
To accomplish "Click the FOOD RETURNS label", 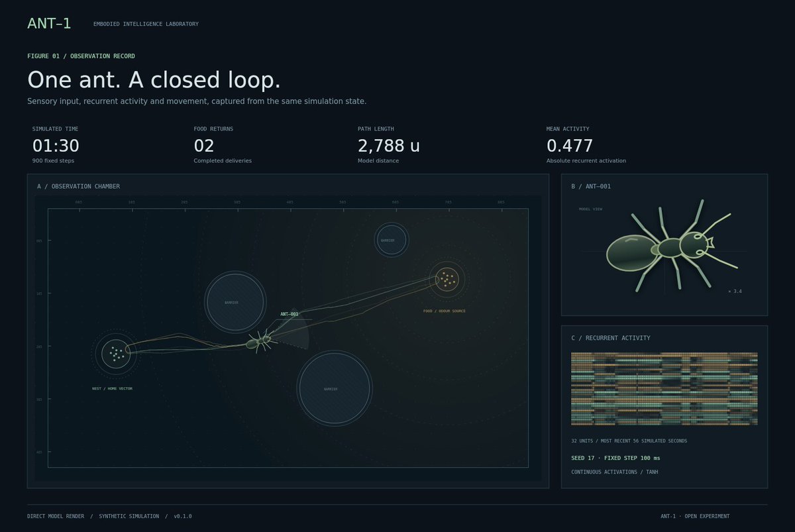I will coord(213,129).
